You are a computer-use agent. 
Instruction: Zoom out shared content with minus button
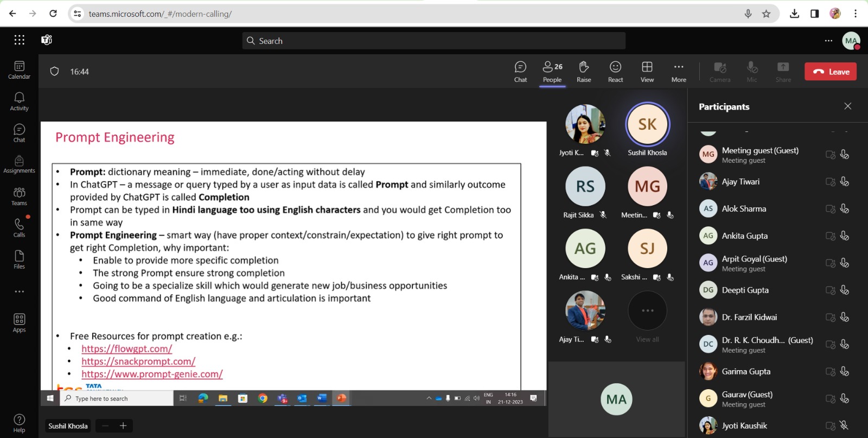click(105, 426)
